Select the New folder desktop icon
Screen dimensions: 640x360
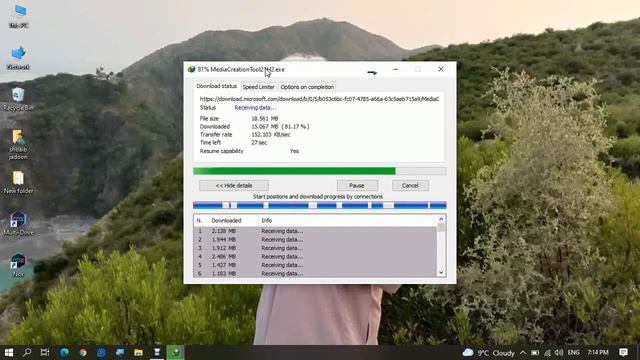(18, 182)
